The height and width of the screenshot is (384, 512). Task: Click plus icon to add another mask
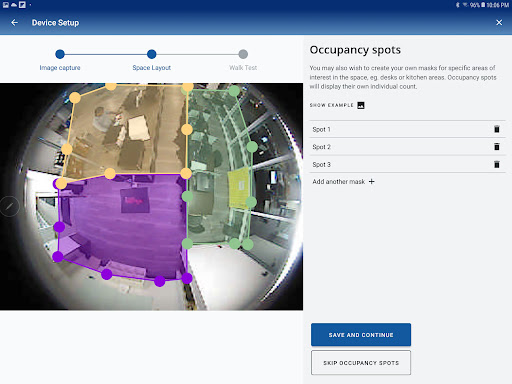371,182
